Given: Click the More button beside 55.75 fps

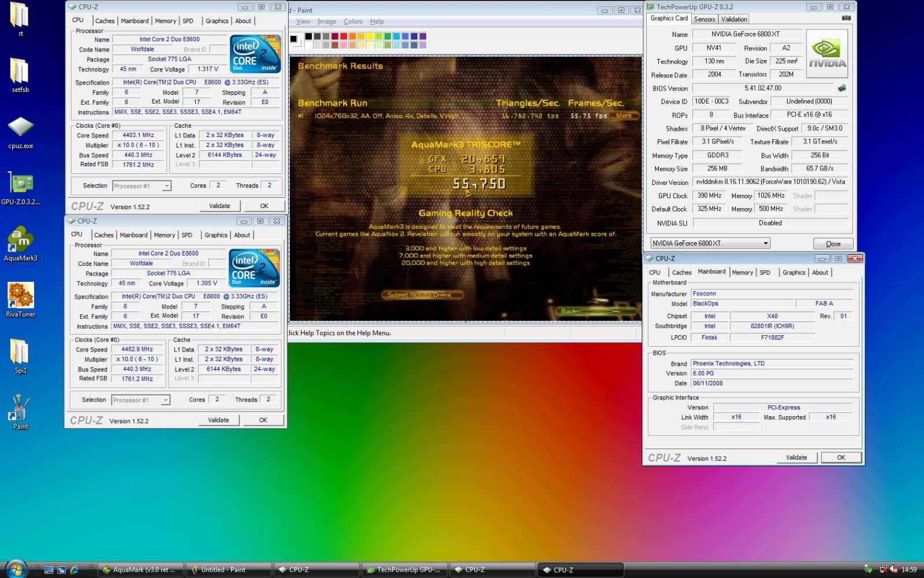Looking at the screenshot, I should pyautogui.click(x=624, y=116).
